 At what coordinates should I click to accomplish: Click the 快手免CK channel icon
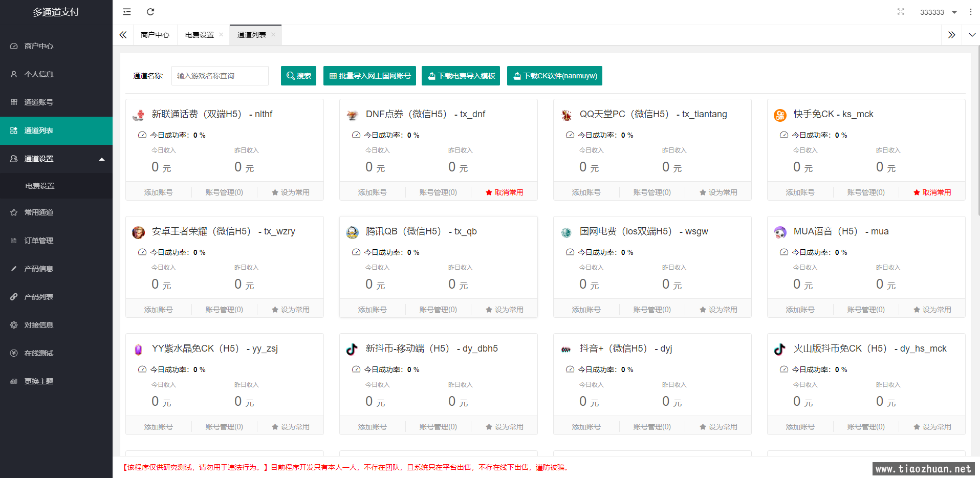pos(780,115)
